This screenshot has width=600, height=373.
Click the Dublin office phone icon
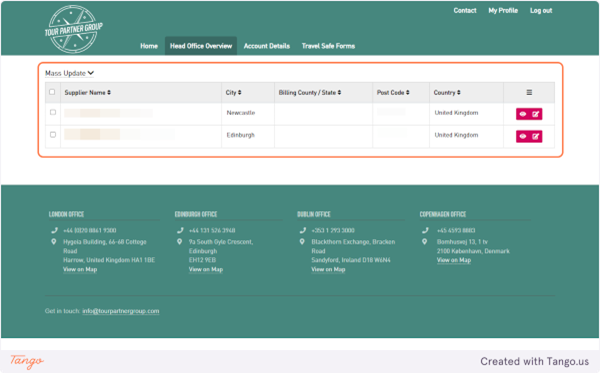click(x=303, y=230)
